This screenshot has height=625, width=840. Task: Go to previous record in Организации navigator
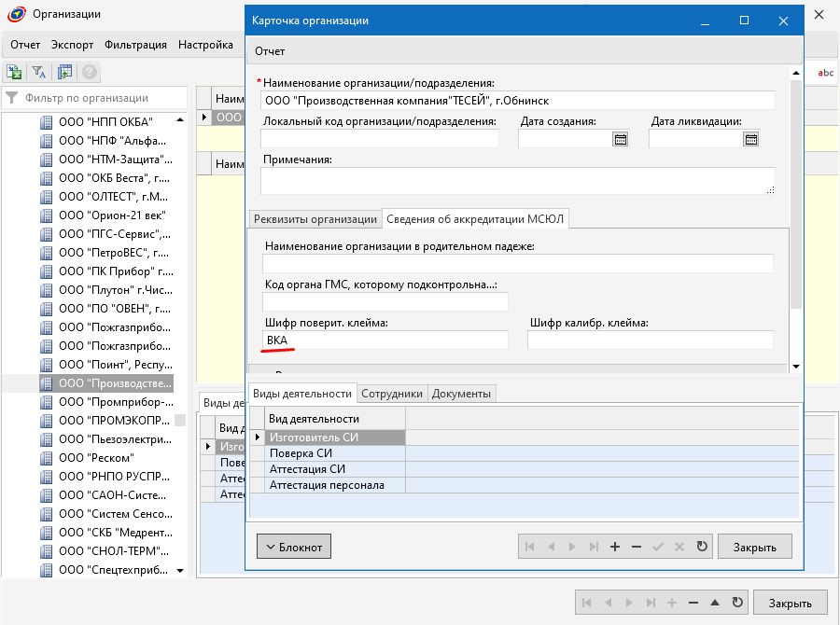point(608,603)
